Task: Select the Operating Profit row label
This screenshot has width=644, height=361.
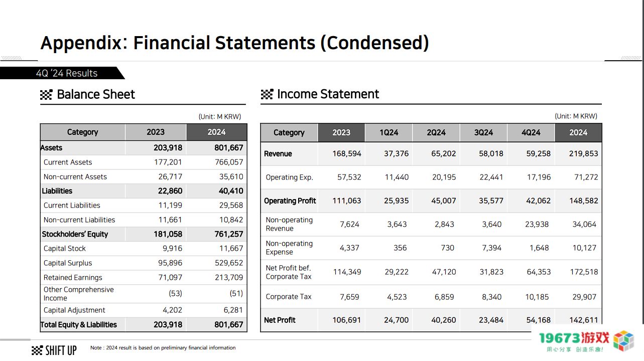Action: [x=290, y=201]
